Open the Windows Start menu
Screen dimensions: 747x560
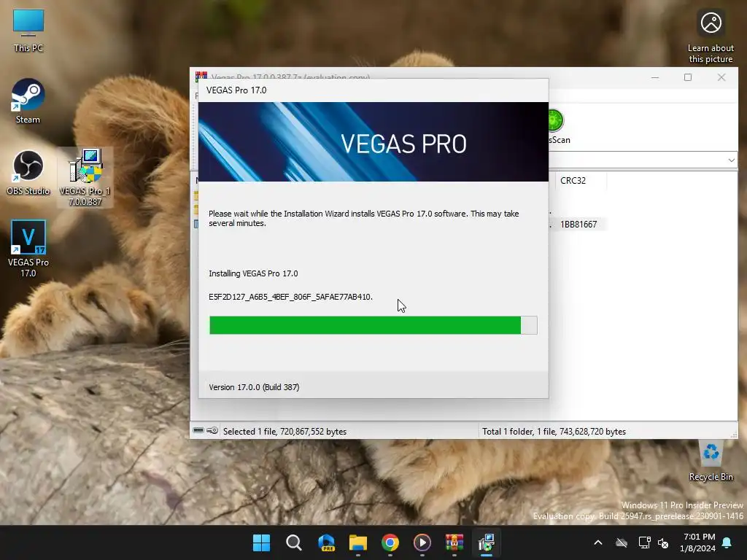(x=261, y=542)
